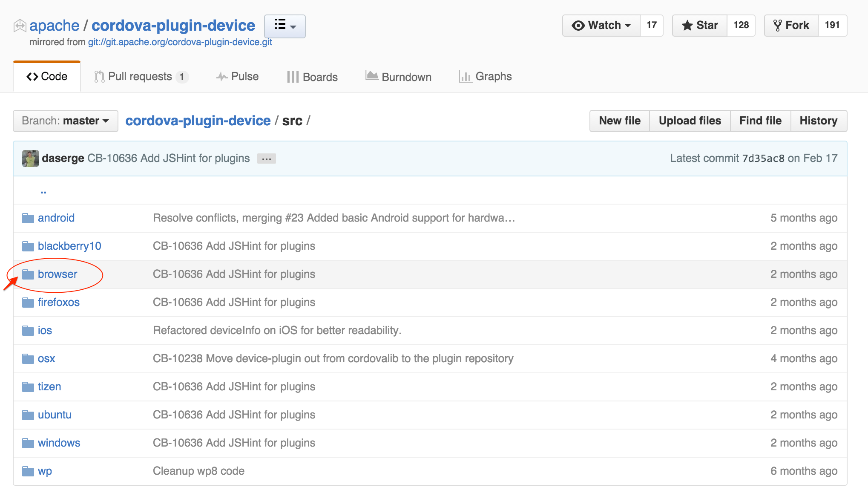This screenshot has width=868, height=496.
Task: Open the osx folder
Action: pos(46,359)
